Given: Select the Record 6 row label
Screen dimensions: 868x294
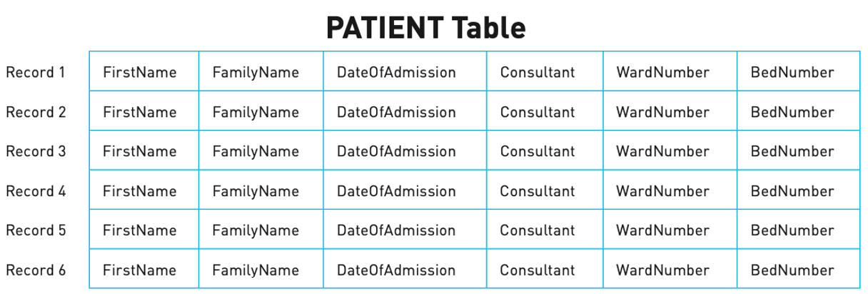Looking at the screenshot, I should point(36,270).
